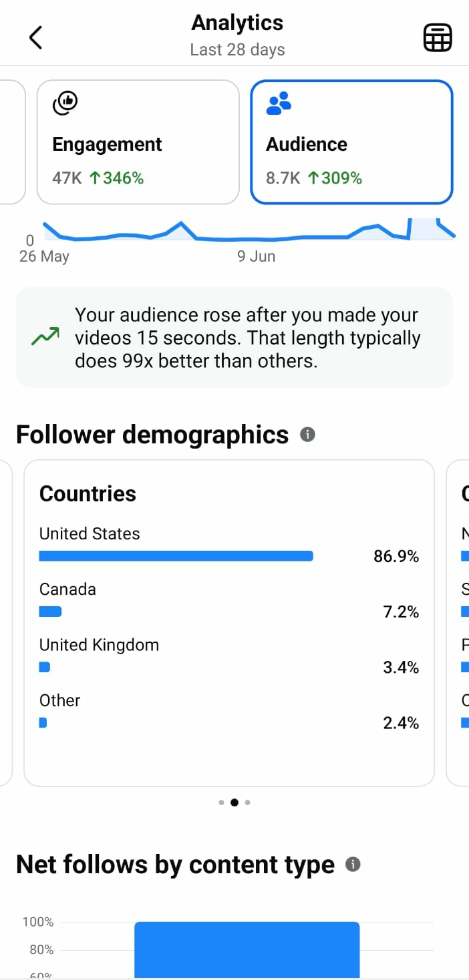This screenshot has height=980, width=469.
Task: Click the United States percentage bar
Action: 176,556
